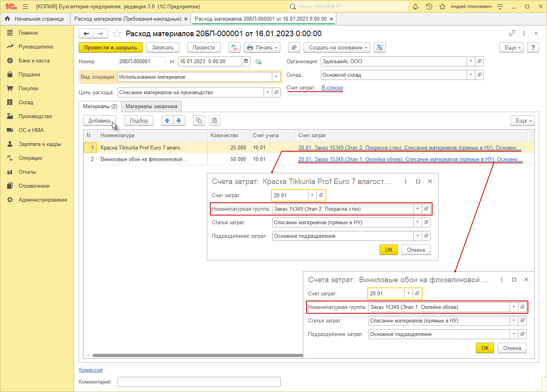Open Еще menu in document header
This screenshot has height=392, width=547.
(x=512, y=47)
